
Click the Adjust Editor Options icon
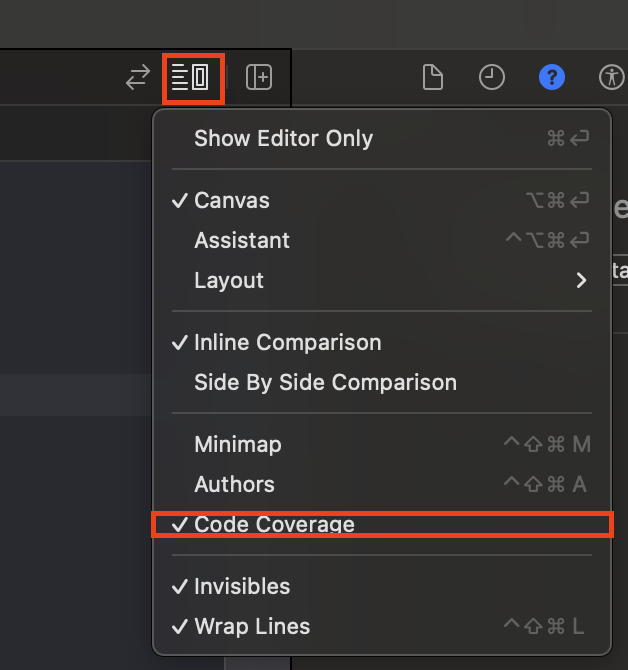[x=191, y=78]
